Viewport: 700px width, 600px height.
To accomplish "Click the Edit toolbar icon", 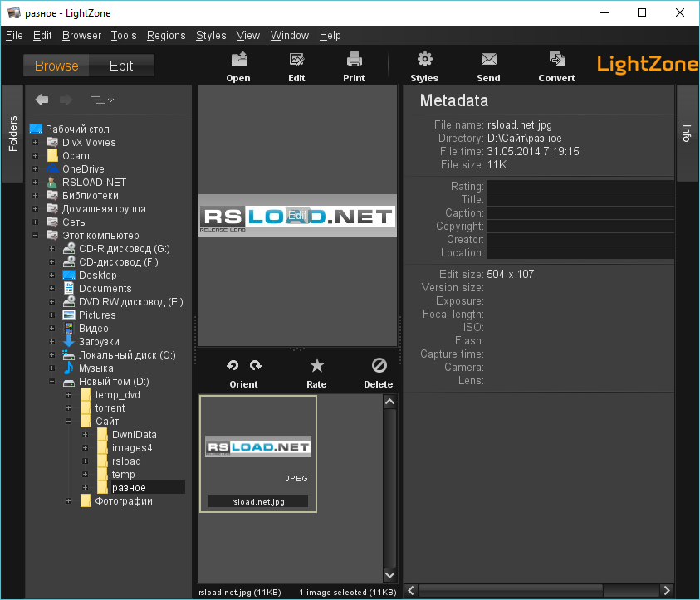I will pyautogui.click(x=296, y=67).
